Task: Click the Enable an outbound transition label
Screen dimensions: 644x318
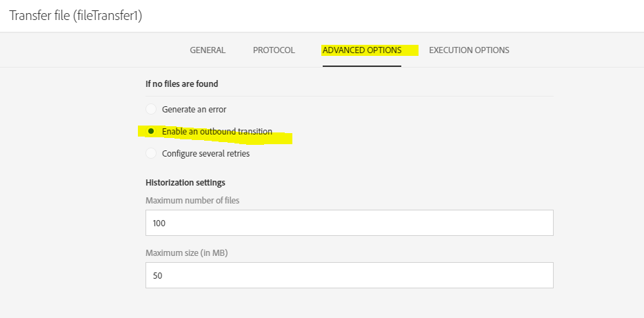Action: (217, 131)
